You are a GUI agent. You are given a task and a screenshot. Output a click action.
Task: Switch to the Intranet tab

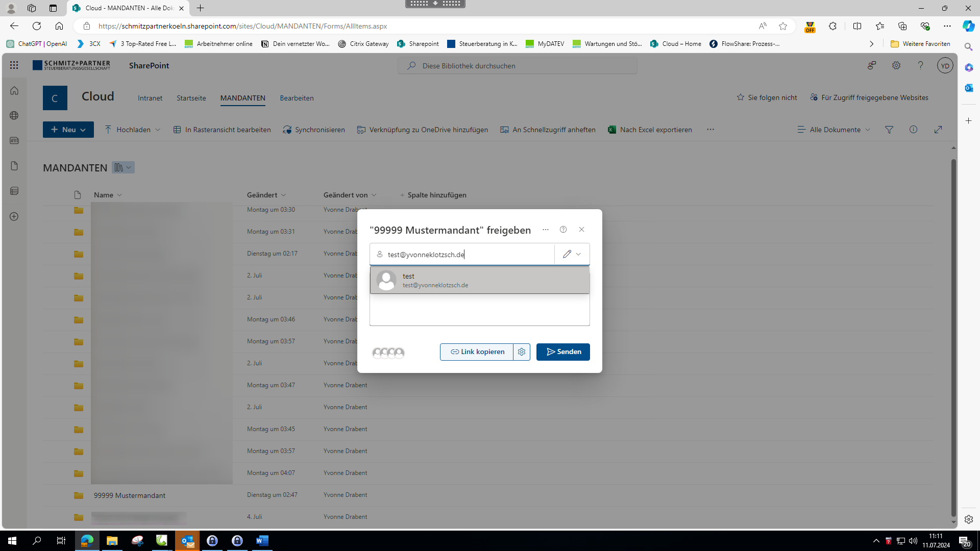(x=150, y=98)
